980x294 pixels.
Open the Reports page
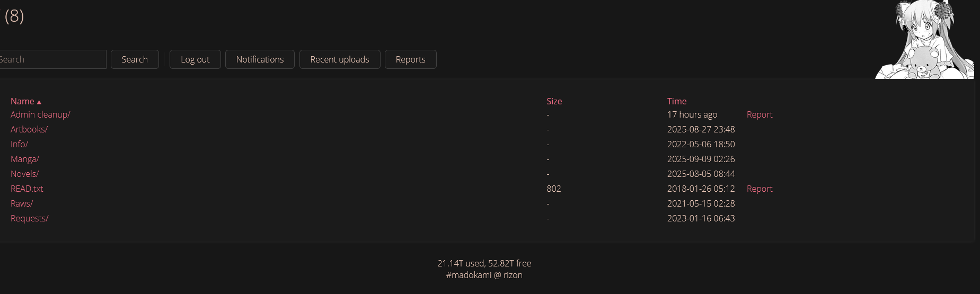pyautogui.click(x=411, y=59)
